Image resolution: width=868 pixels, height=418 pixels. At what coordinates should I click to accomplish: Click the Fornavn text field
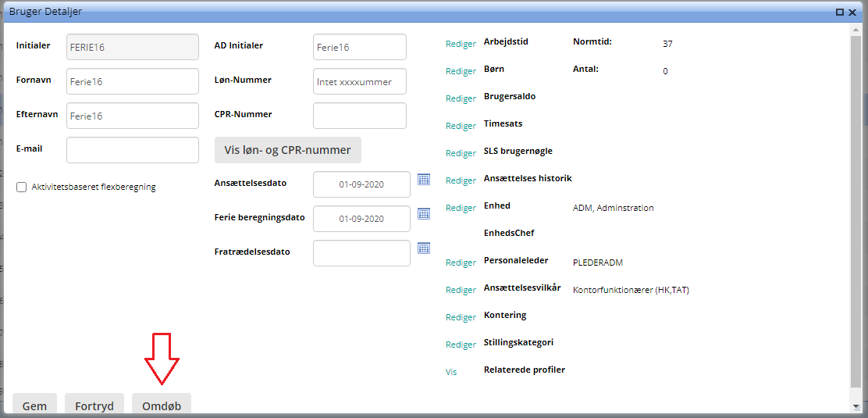point(133,81)
